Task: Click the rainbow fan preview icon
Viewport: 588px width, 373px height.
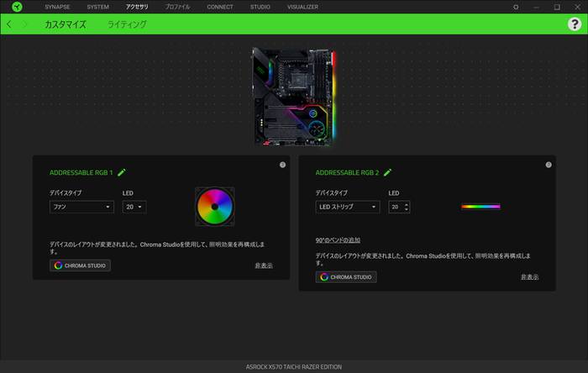Action: coord(214,207)
